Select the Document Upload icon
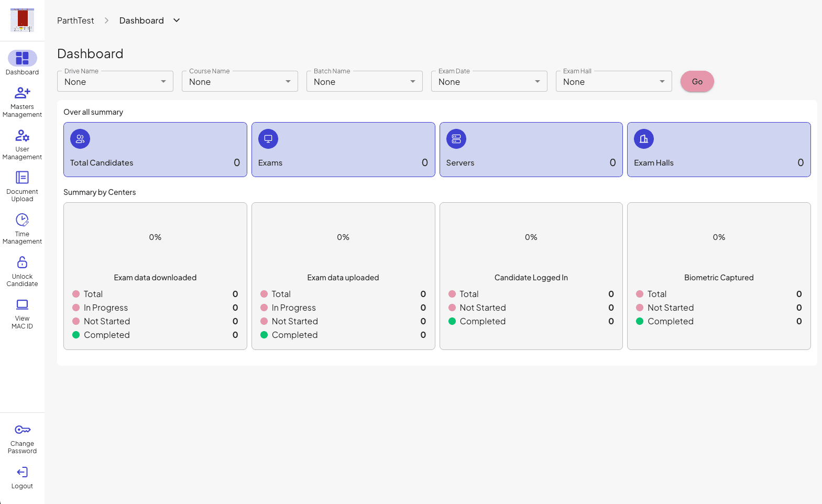The width and height of the screenshot is (822, 504). coord(22,178)
